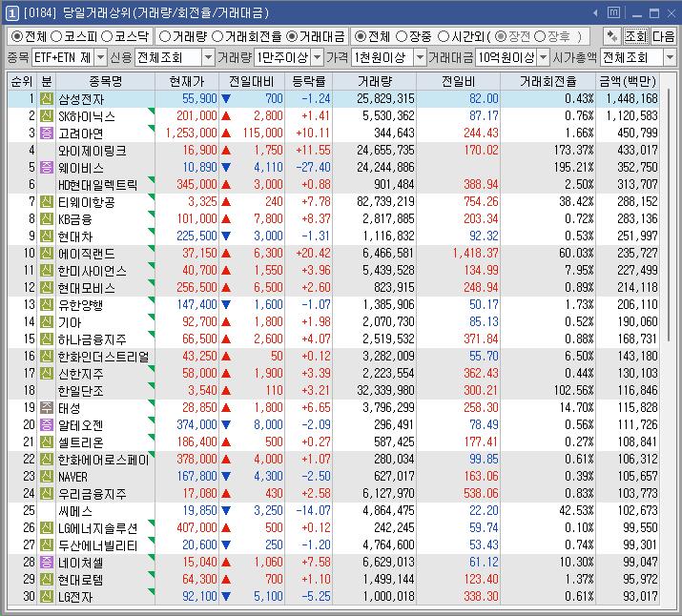Viewport: 682px width, 616px height.
Task: Open the 가격 1천원이상 dropdown
Action: [x=420, y=57]
